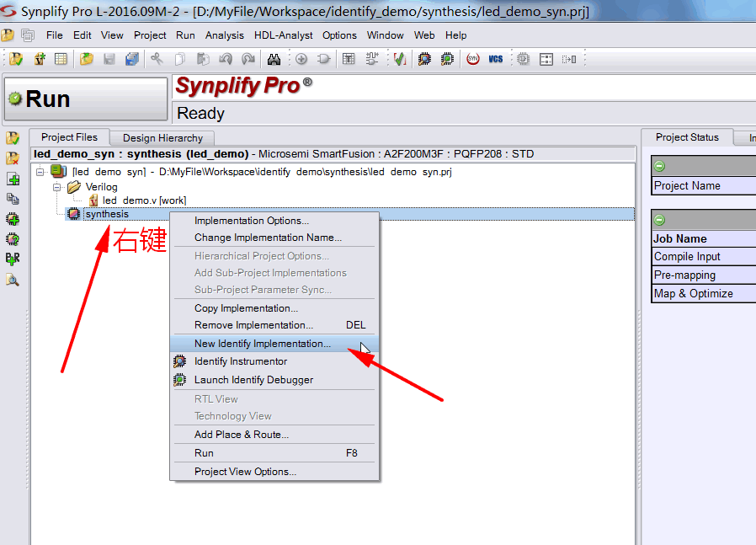Screen dimensions: 756x545
Task: Click the Compile Input job row
Action: point(704,257)
